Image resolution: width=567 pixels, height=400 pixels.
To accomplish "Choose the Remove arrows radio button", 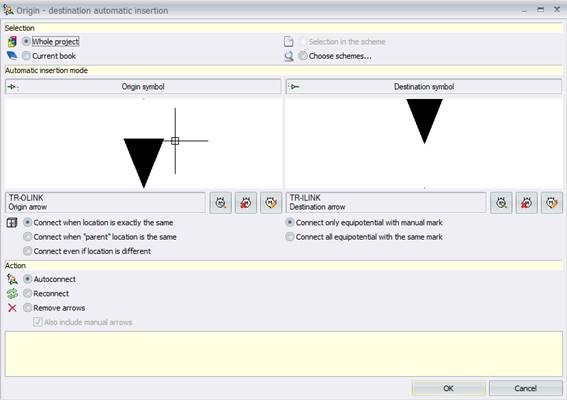I will [x=27, y=308].
